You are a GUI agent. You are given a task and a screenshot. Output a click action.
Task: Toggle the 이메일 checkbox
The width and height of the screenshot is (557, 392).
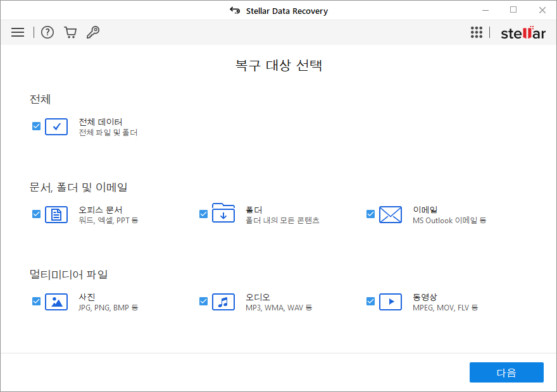pyautogui.click(x=370, y=214)
